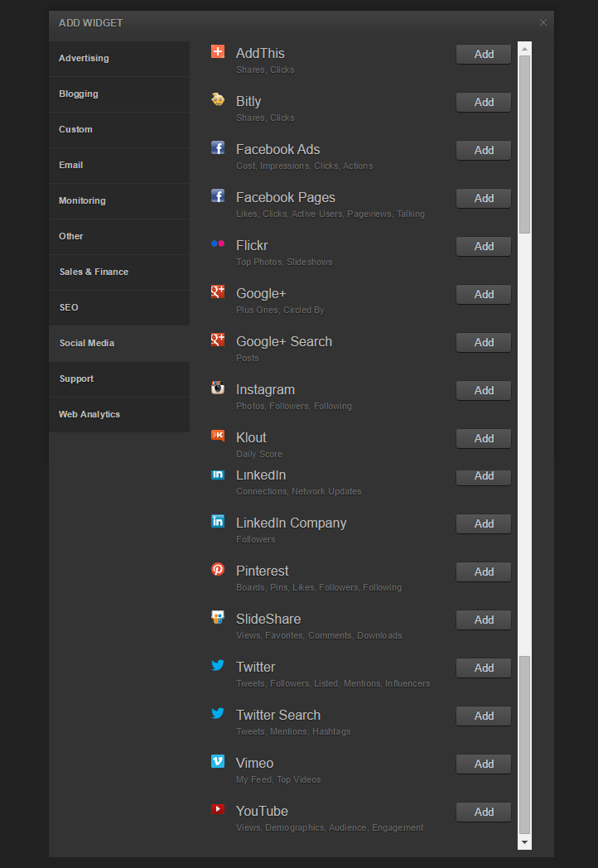Click the LinkedIn Company icon
The width and height of the screenshot is (598, 868).
point(218,522)
